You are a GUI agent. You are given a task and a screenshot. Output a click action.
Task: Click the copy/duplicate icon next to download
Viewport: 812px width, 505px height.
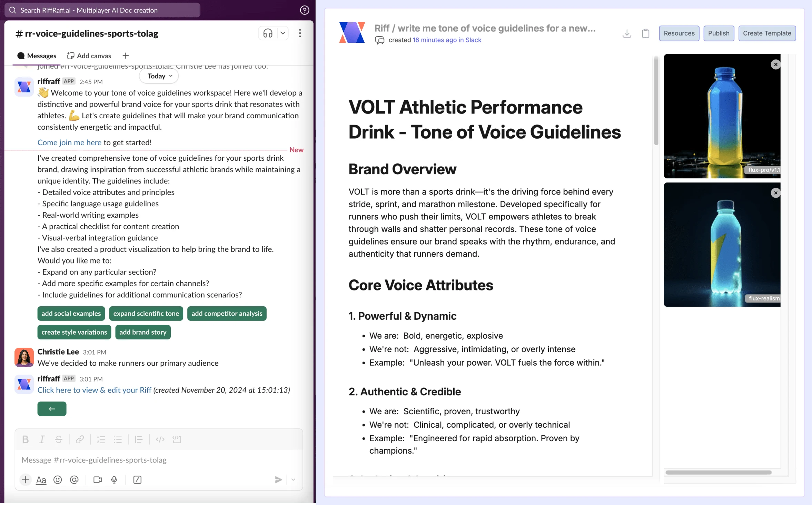(645, 33)
